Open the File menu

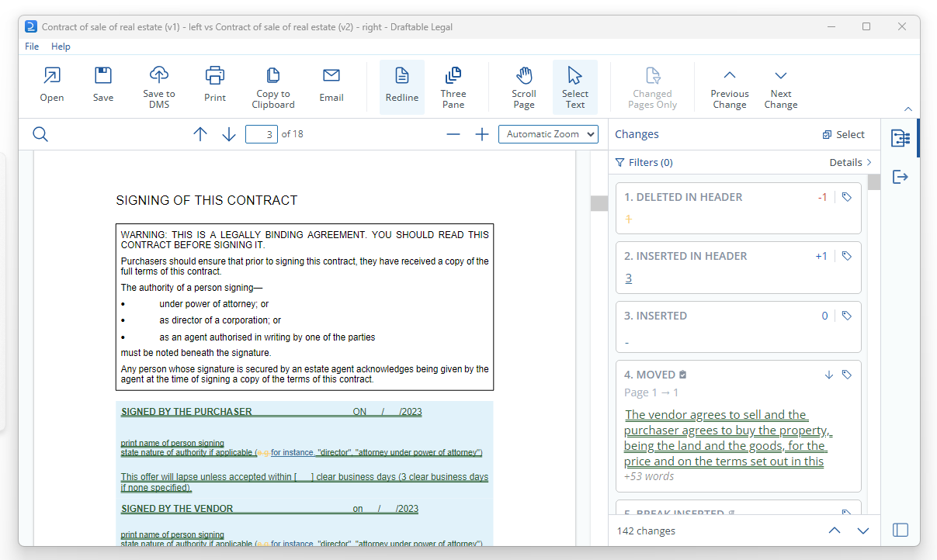(32, 47)
